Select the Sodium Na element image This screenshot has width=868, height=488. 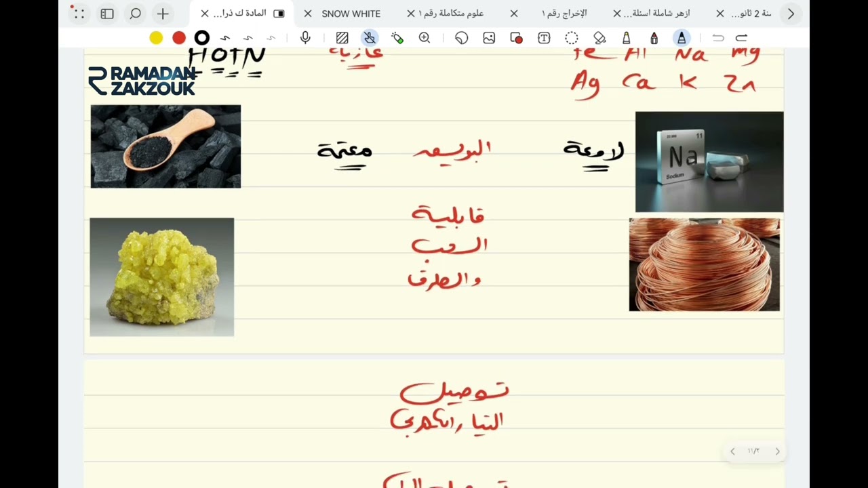[x=709, y=162]
